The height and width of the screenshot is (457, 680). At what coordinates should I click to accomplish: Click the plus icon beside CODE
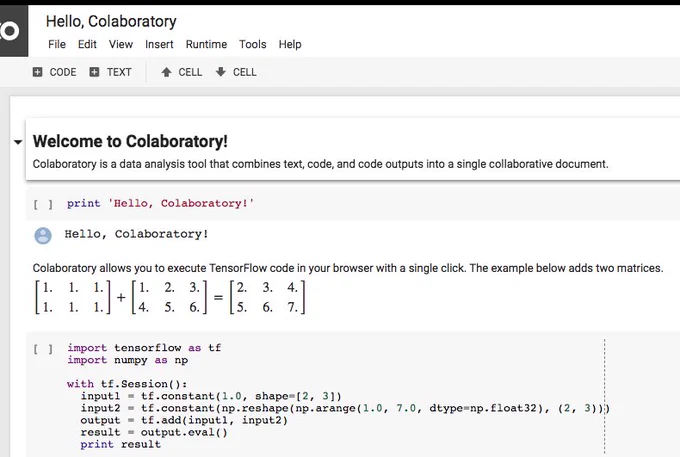click(38, 72)
